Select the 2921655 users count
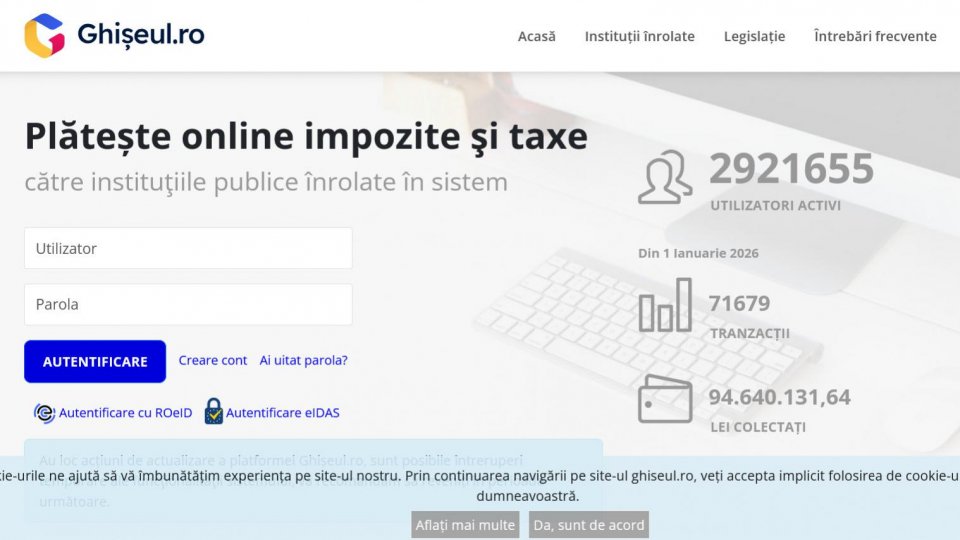This screenshot has width=960, height=540. click(x=791, y=168)
